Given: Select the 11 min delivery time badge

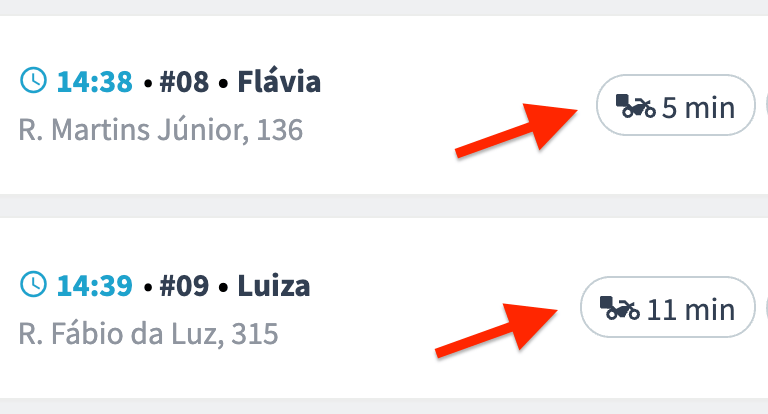Looking at the screenshot, I should pos(668,307).
